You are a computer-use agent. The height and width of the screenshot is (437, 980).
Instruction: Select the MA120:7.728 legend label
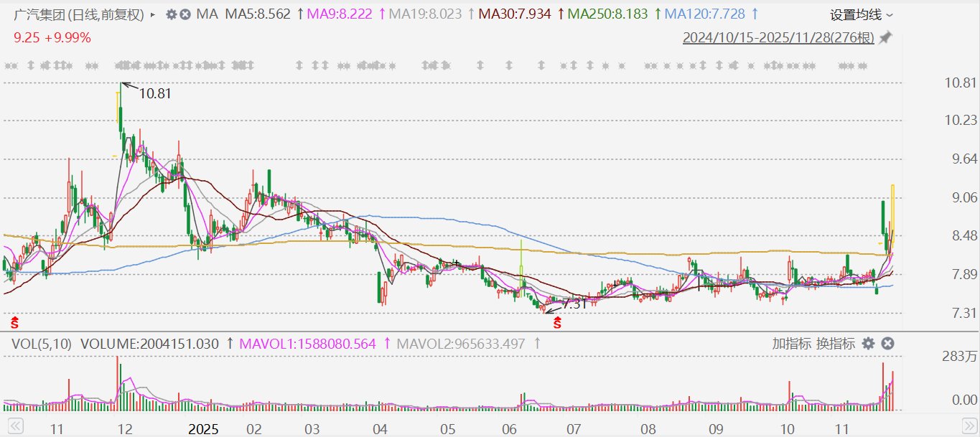click(x=704, y=14)
